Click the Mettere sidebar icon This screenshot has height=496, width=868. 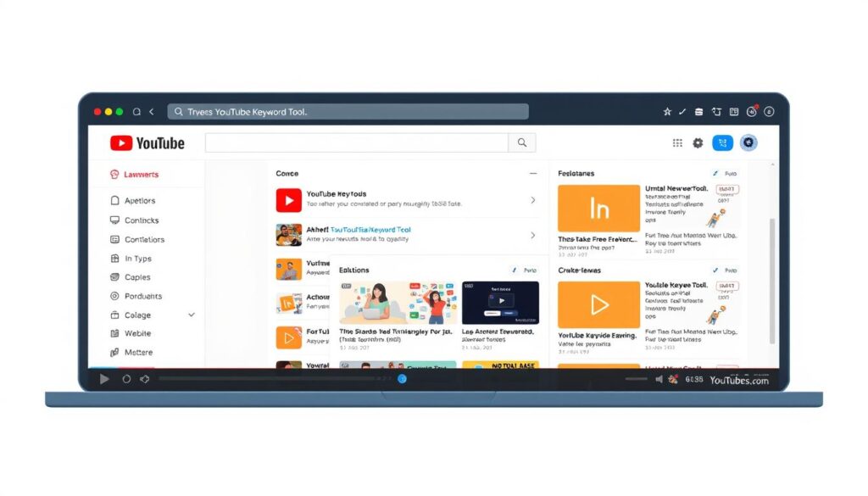(x=114, y=352)
